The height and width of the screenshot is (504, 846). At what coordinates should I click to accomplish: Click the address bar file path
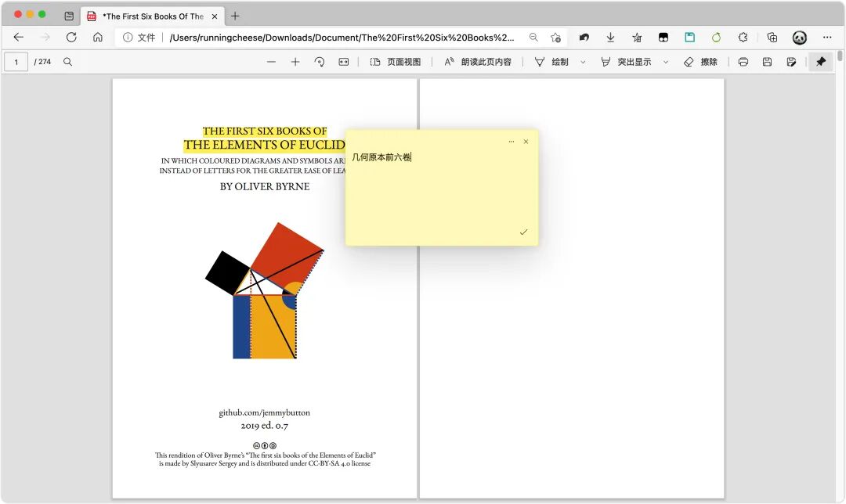click(342, 38)
